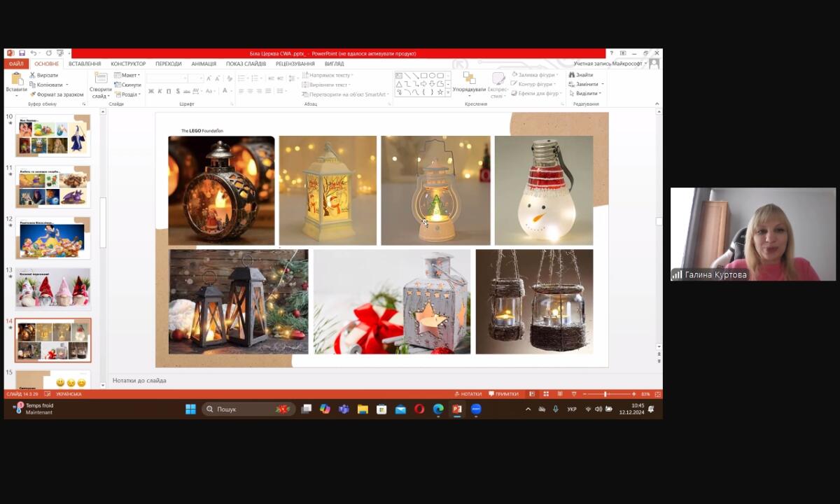Select the rectangle shape in shapes gallery

[x=423, y=76]
